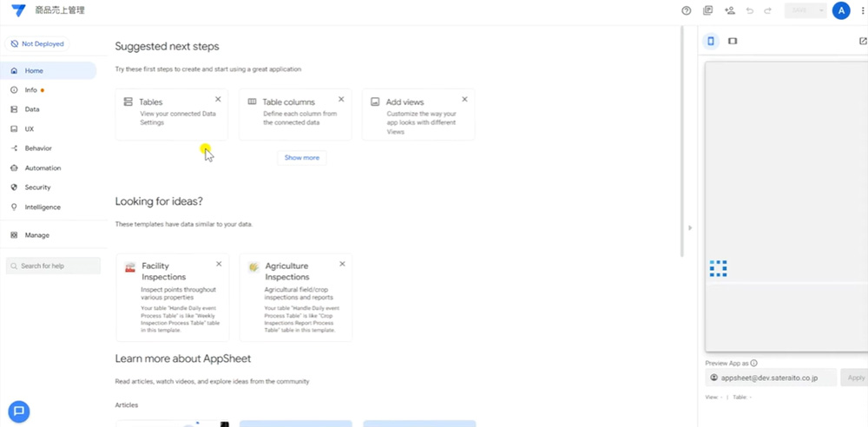868x427 pixels.
Task: Dismiss the Tables suggestion card
Action: [x=218, y=99]
